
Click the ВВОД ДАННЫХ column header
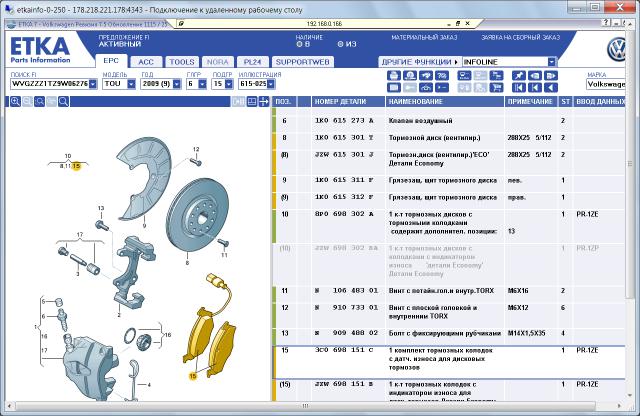pos(599,102)
